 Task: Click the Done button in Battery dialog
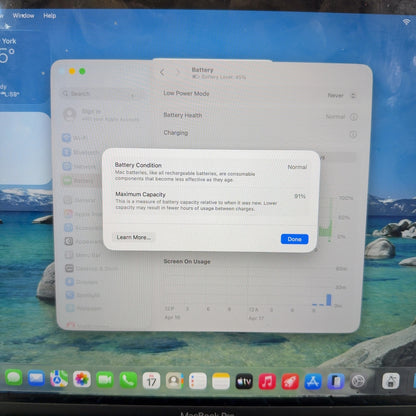point(294,239)
